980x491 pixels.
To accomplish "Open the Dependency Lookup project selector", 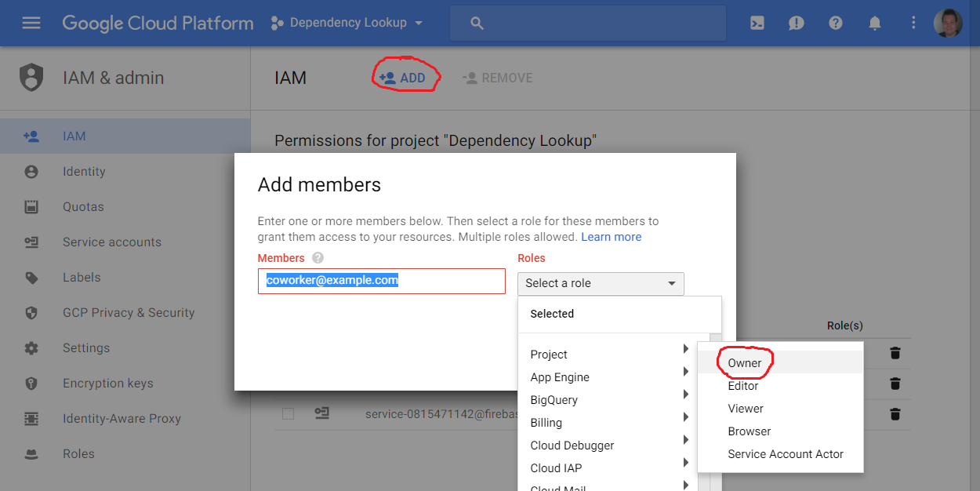I will [347, 23].
